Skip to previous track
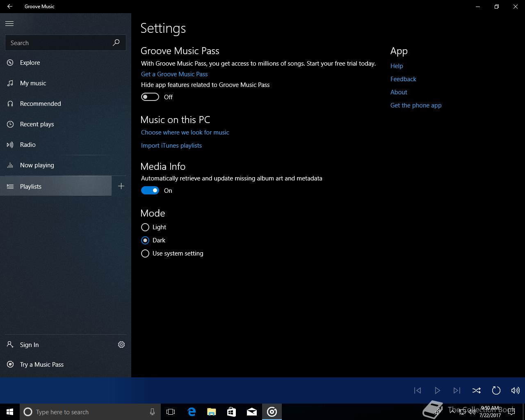This screenshot has width=525, height=420. pos(418,390)
